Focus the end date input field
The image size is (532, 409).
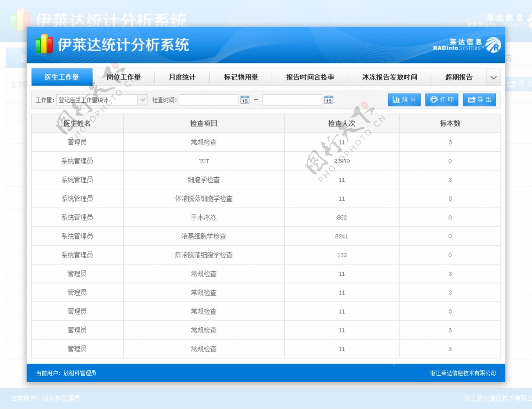(292, 100)
